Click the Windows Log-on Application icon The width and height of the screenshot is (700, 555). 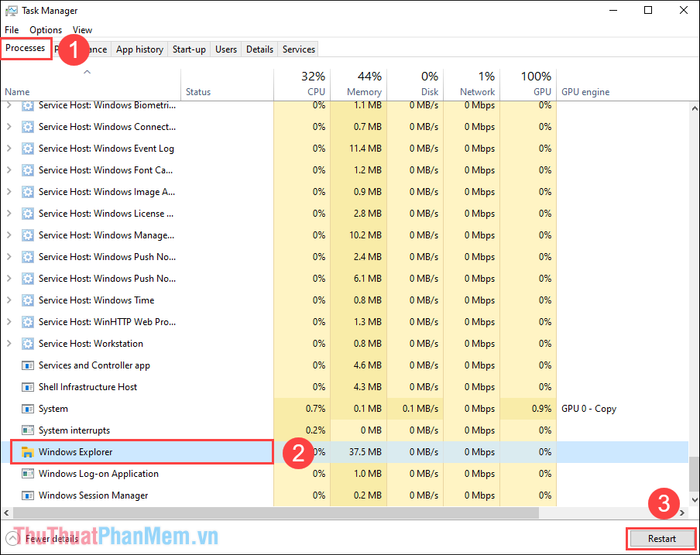pos(28,473)
